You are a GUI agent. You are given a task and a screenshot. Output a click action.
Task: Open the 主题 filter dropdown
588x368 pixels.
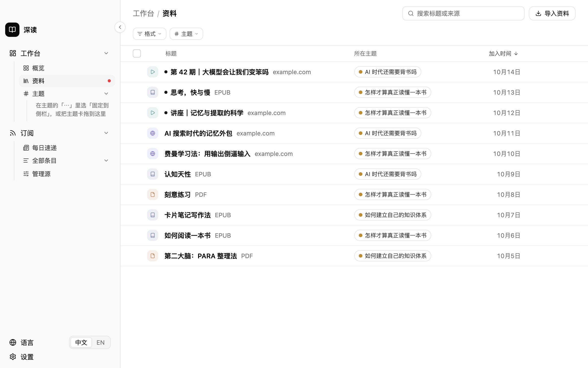coord(186,34)
